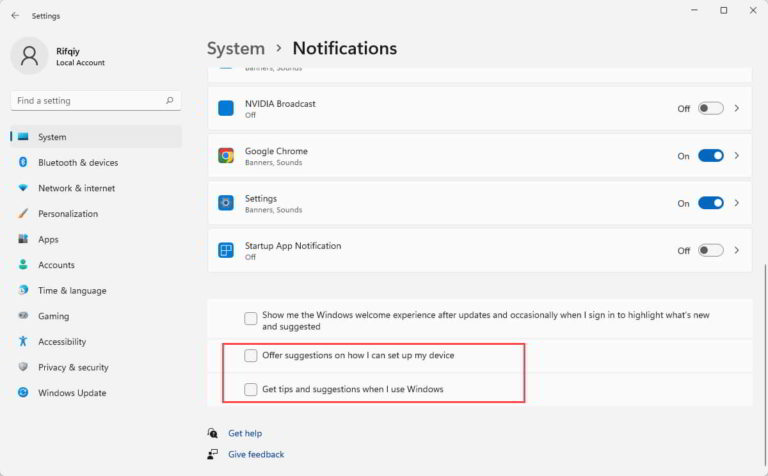Click the Settings app gear icon
The image size is (768, 476).
coord(226,203)
